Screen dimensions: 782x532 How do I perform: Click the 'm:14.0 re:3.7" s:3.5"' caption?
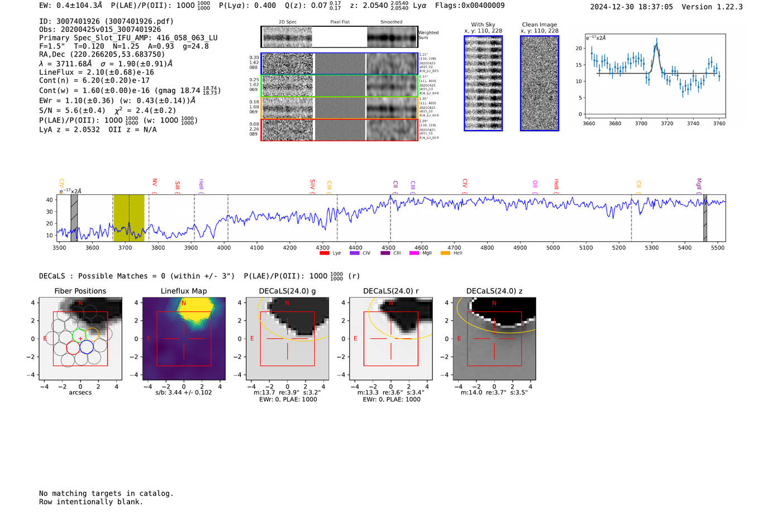click(x=494, y=392)
